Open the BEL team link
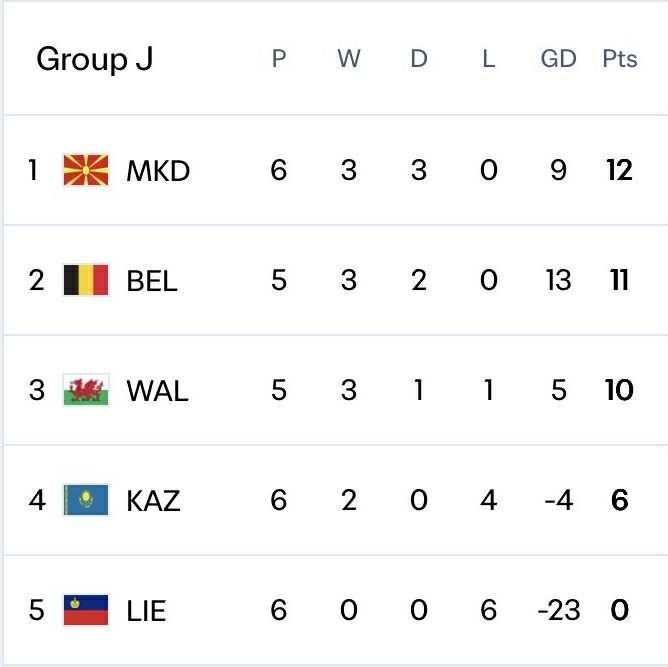Screen dimensions: 668x667 [151, 281]
